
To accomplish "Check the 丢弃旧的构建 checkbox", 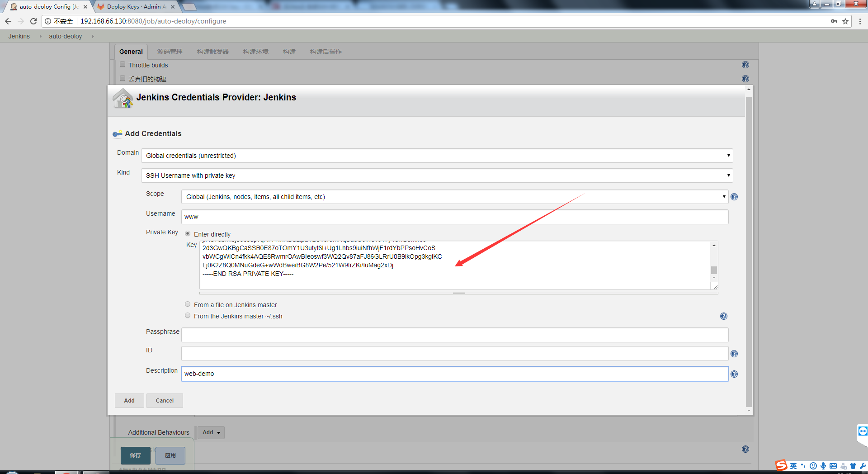I will pyautogui.click(x=123, y=78).
